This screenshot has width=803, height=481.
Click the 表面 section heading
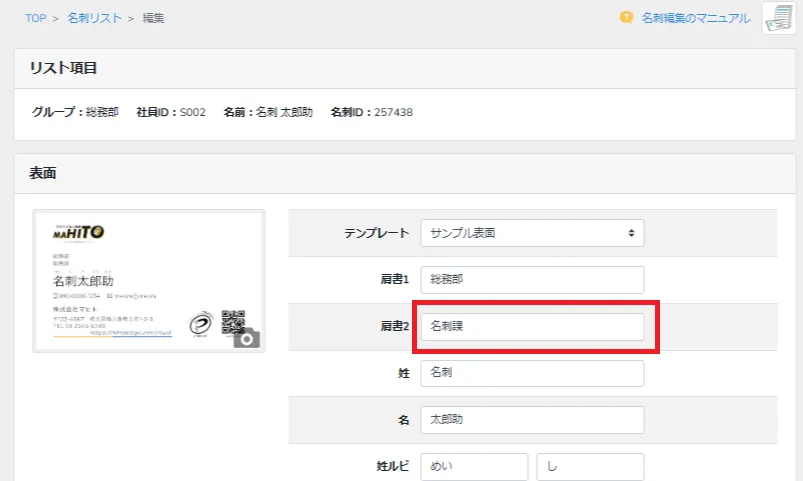[x=43, y=173]
